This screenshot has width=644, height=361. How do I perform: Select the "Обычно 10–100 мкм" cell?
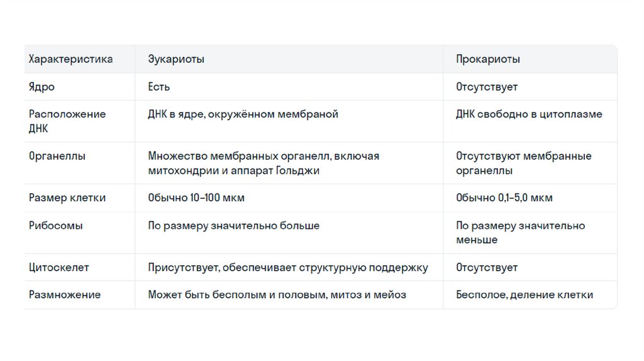196,197
